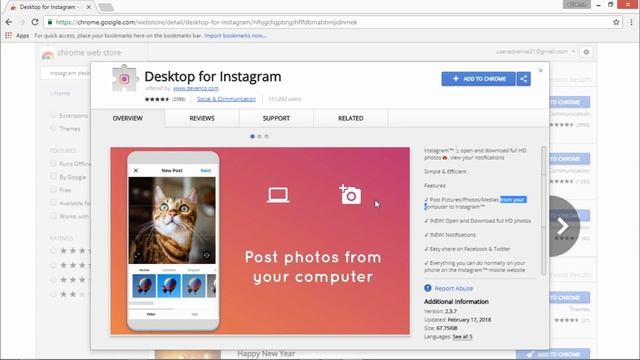The height and width of the screenshot is (360, 640).
Task: Click the Chrome Web Store rainbow logo
Action: click(47, 54)
